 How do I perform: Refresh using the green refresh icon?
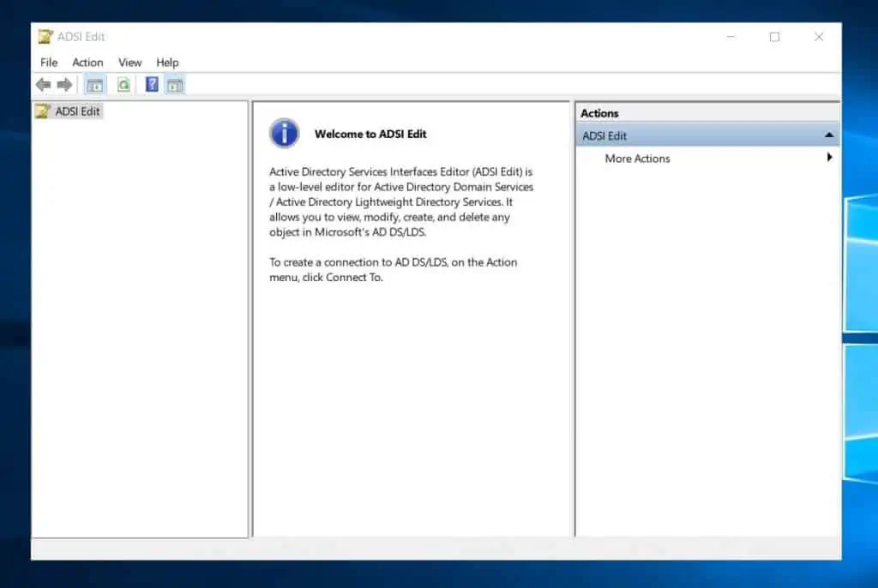tap(123, 85)
